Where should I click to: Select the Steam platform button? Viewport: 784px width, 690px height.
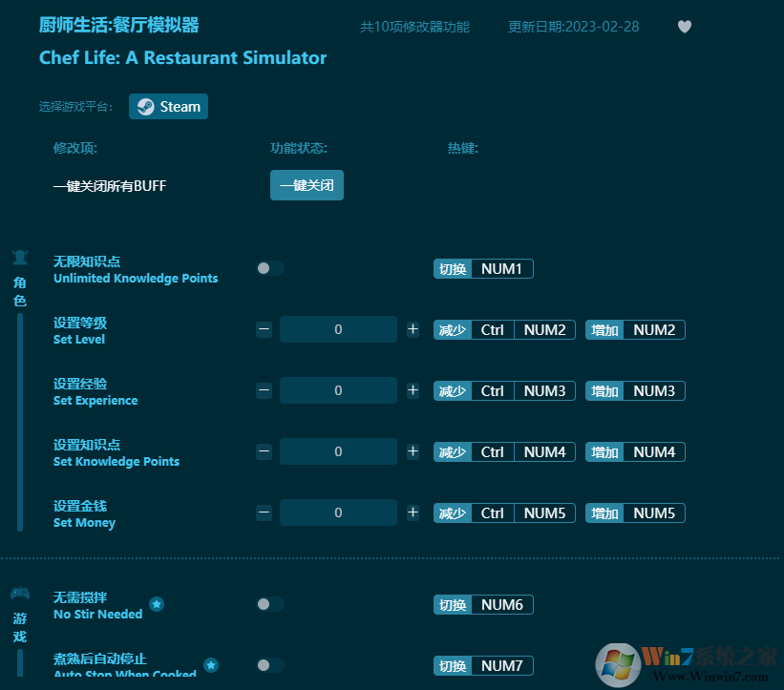tap(168, 107)
